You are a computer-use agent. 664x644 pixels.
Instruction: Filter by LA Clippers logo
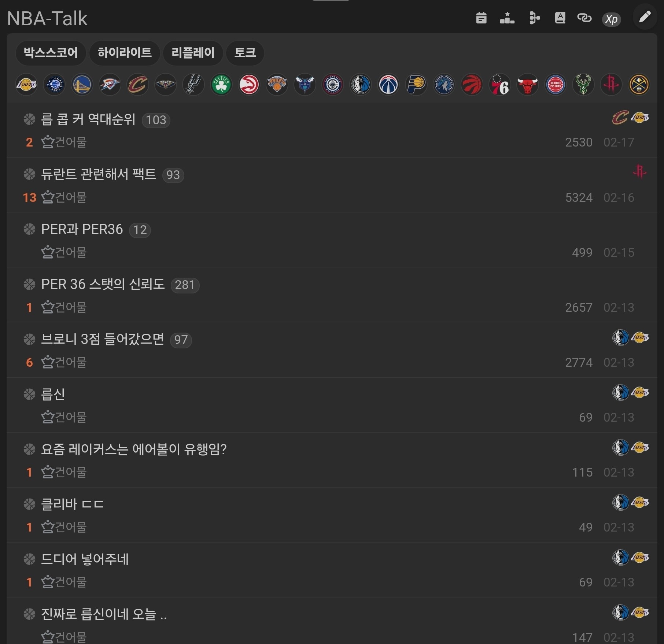[333, 85]
